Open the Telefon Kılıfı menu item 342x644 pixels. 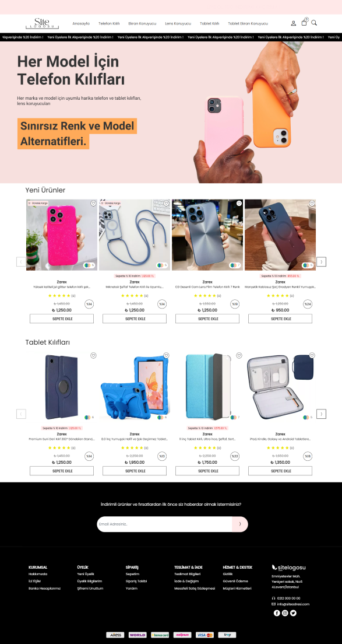pyautogui.click(x=109, y=24)
